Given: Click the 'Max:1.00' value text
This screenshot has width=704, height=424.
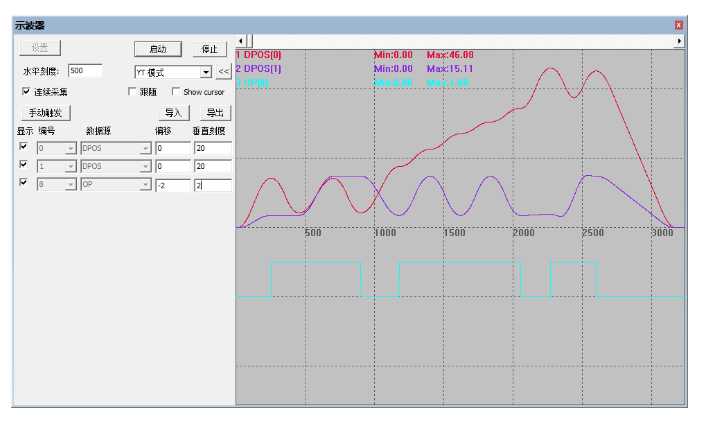Looking at the screenshot, I should pos(447,83).
